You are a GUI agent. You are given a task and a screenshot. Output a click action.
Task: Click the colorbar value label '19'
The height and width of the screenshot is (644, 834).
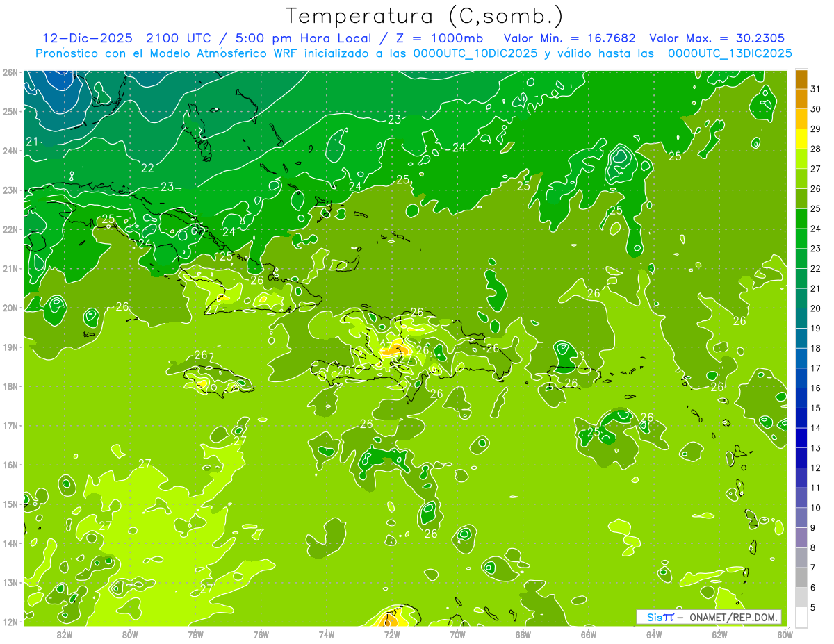tap(815, 329)
